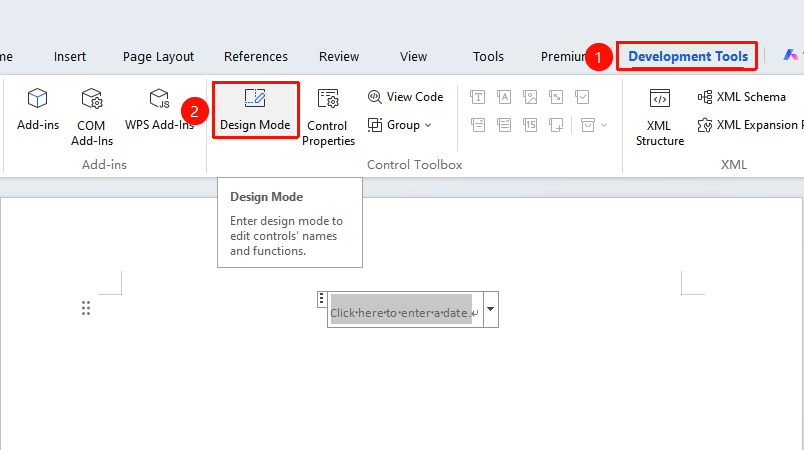Open the legacy tools dropdown
804x450 pixels.
[x=594, y=125]
